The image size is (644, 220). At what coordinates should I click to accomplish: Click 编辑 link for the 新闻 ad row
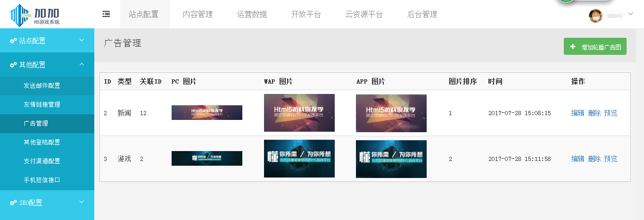click(x=578, y=113)
